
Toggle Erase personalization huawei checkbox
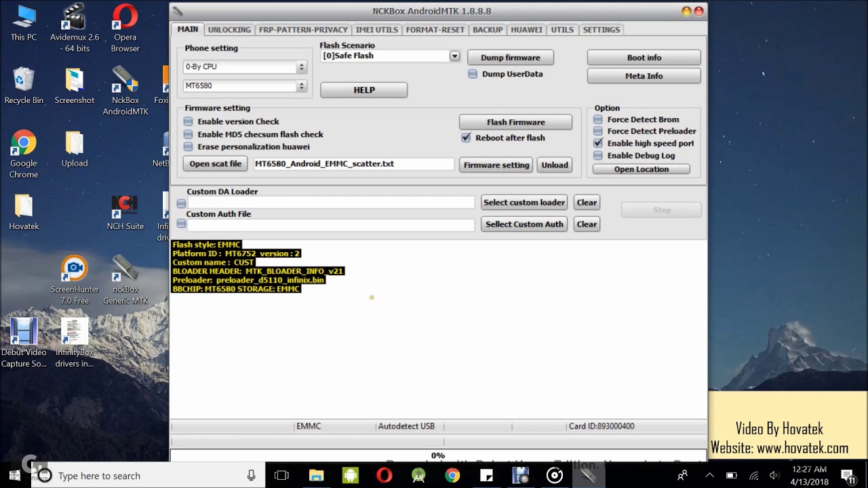(189, 146)
